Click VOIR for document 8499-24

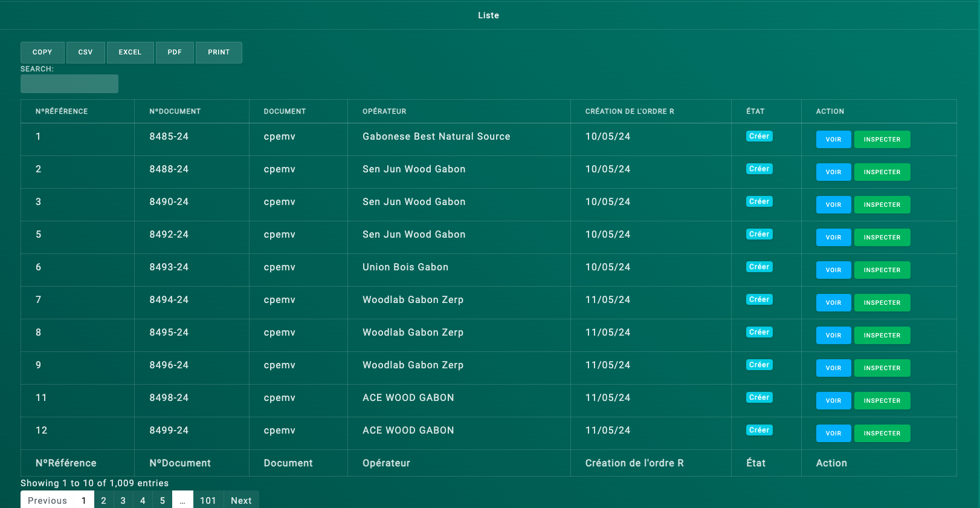[x=834, y=434]
